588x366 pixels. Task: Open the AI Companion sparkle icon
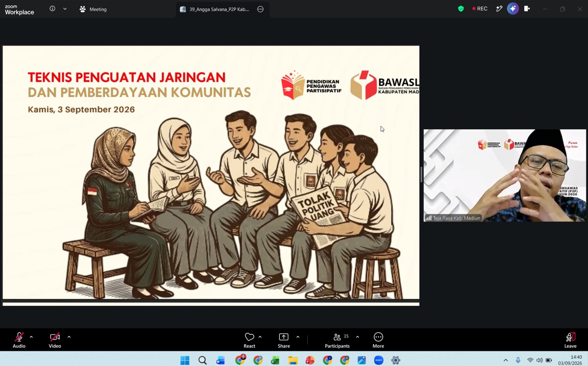tap(512, 9)
